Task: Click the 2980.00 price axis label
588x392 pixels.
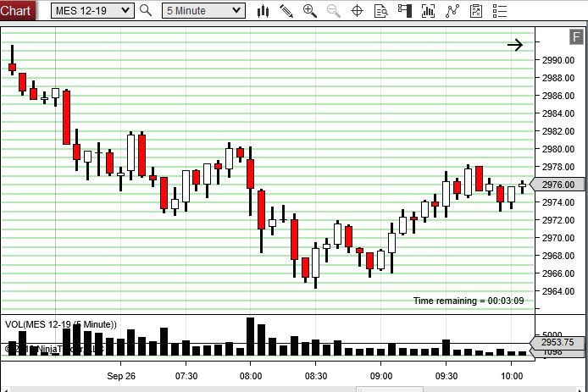Action: (558, 149)
